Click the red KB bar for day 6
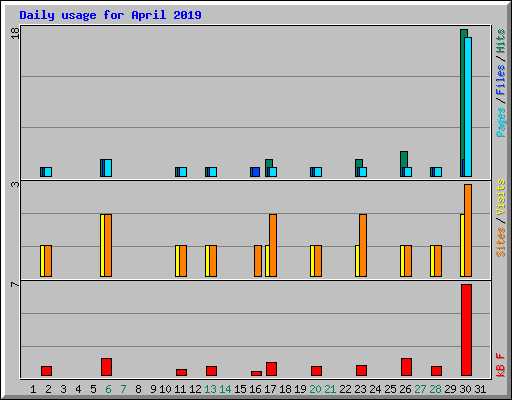The height and width of the screenshot is (400, 512). pos(106,367)
